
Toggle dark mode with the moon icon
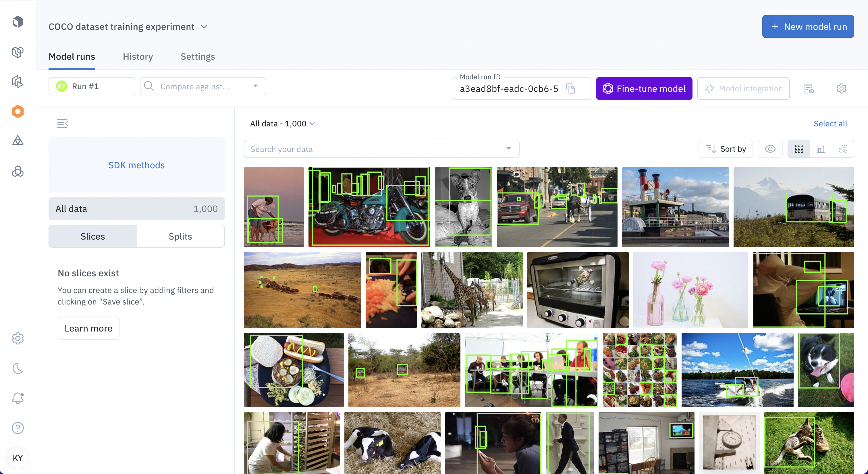click(18, 368)
